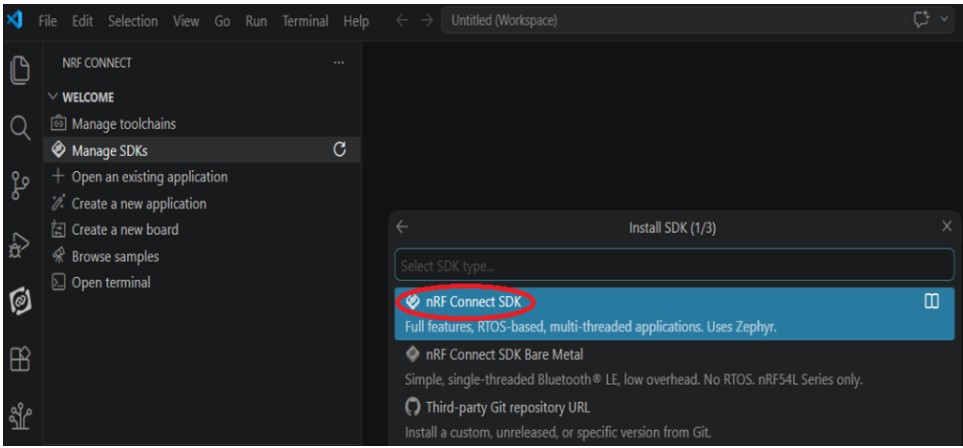Click refresh icon beside Manage SDKs
This screenshot has height=448, width=963.
(x=340, y=149)
